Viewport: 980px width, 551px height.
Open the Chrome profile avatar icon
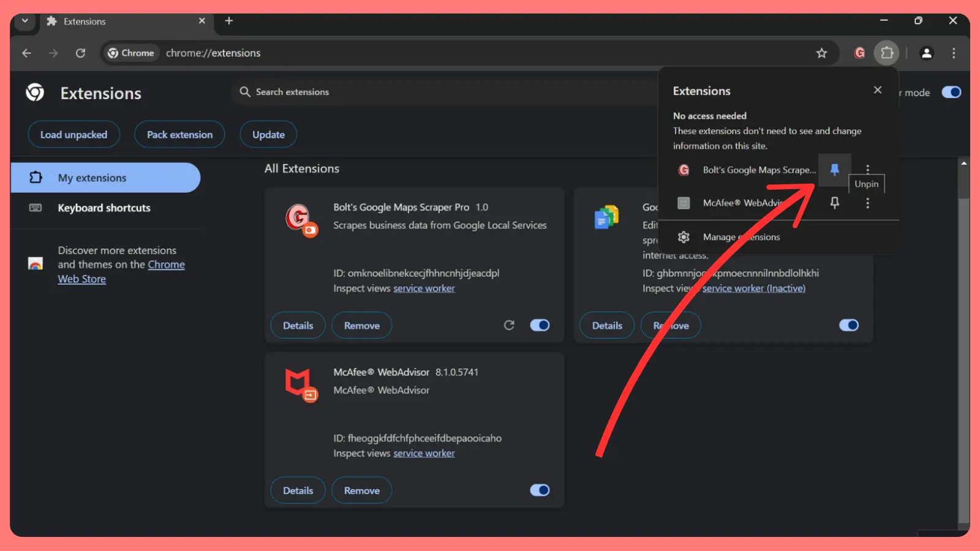pyautogui.click(x=926, y=53)
